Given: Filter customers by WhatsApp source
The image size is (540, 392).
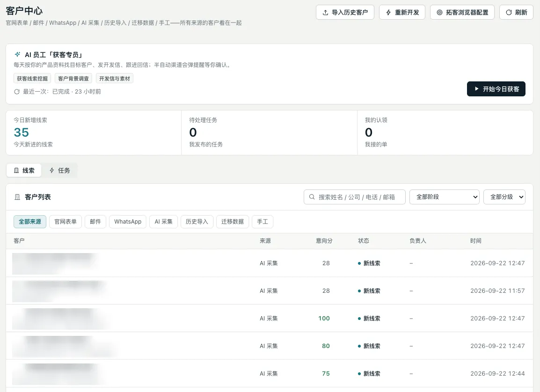Looking at the screenshot, I should (128, 222).
